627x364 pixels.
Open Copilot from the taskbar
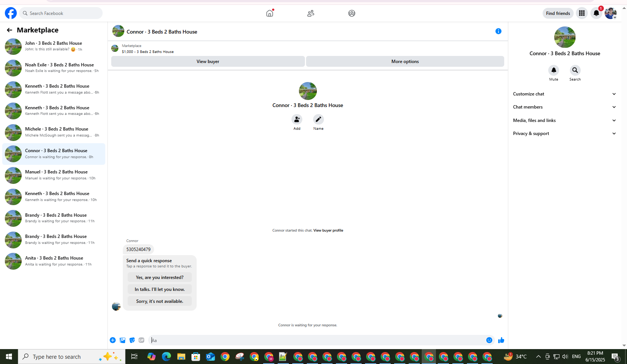(152, 357)
